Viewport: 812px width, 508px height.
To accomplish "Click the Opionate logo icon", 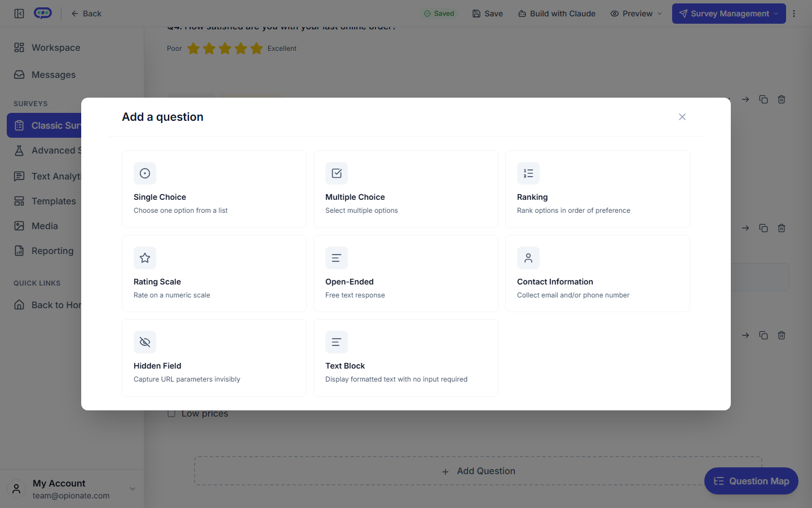I will point(43,13).
